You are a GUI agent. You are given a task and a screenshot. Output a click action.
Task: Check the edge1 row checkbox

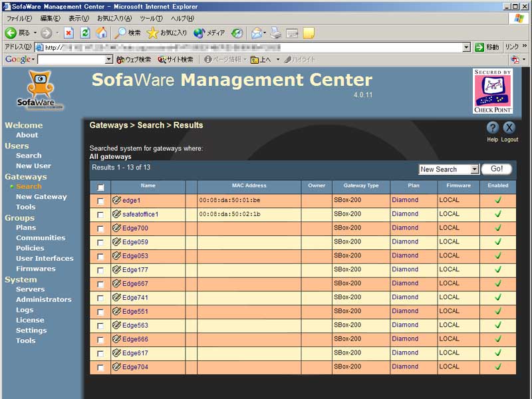point(100,201)
